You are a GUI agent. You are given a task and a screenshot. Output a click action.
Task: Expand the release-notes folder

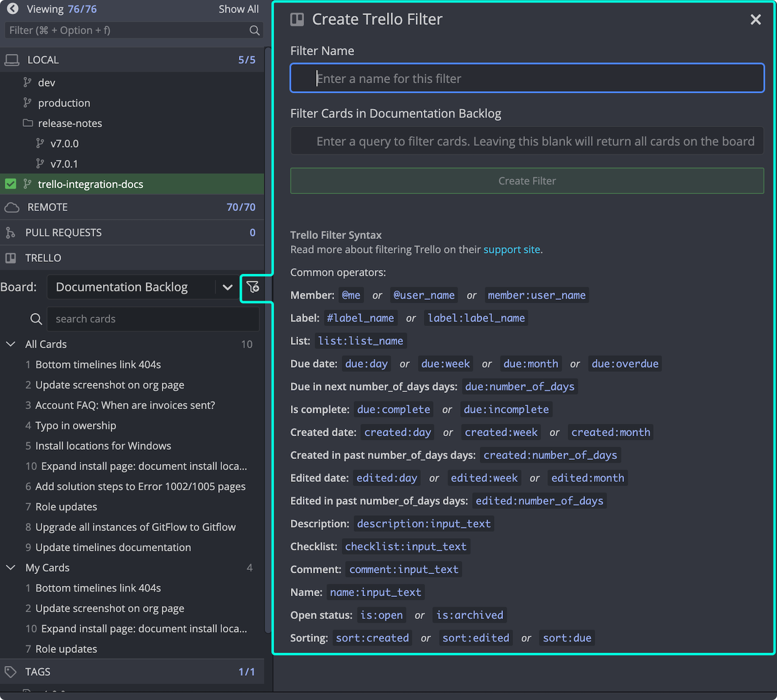(28, 123)
